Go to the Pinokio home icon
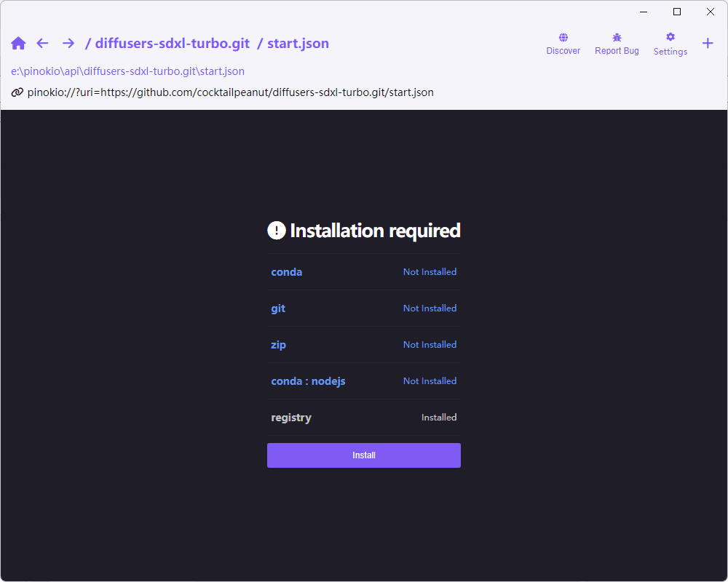728x582 pixels. pyautogui.click(x=18, y=43)
